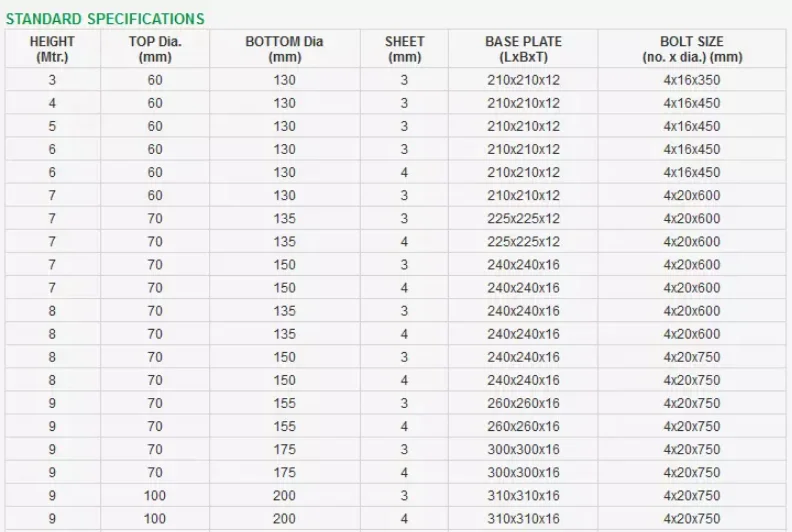Select the height cell of the 4 meter row
Screen dimensions: 792x532
[52, 103]
